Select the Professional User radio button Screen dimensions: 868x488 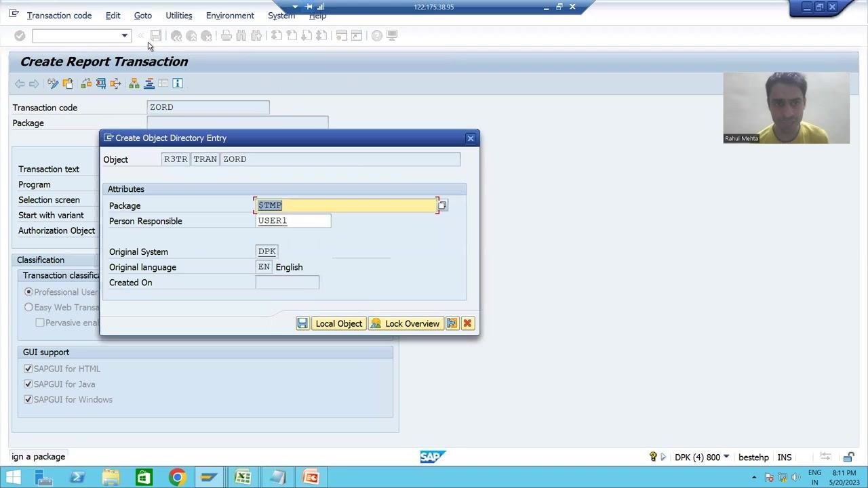coord(28,292)
